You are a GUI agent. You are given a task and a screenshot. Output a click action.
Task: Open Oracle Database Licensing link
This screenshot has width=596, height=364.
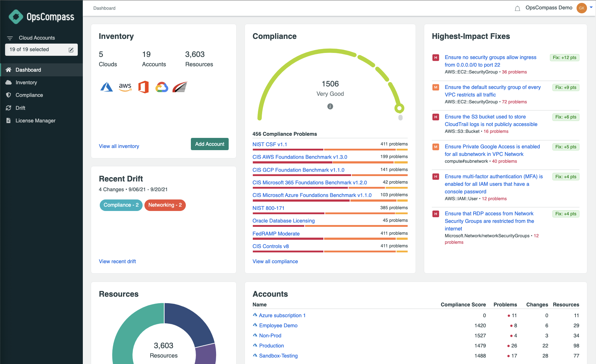tap(283, 221)
